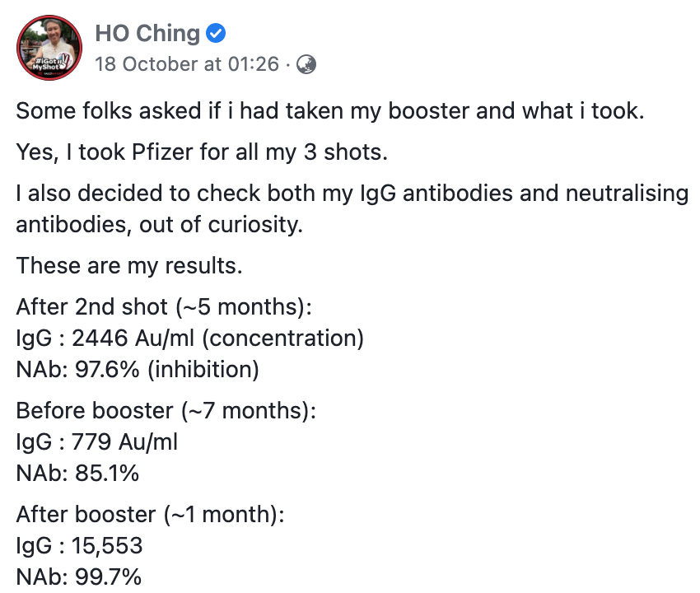Click the 'Before booster (~7 months)' heading
700x593 pixels.
click(x=166, y=411)
